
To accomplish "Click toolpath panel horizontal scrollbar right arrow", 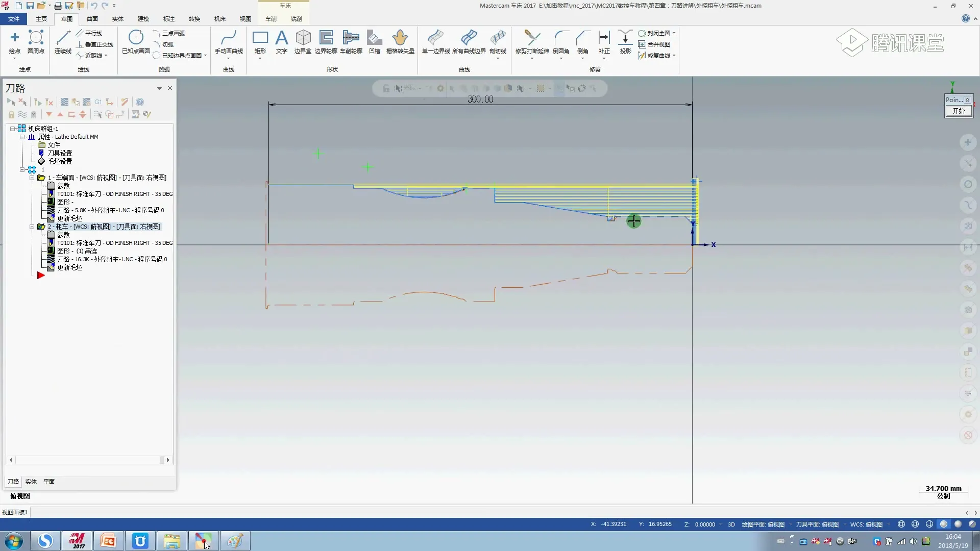I will coord(168,460).
